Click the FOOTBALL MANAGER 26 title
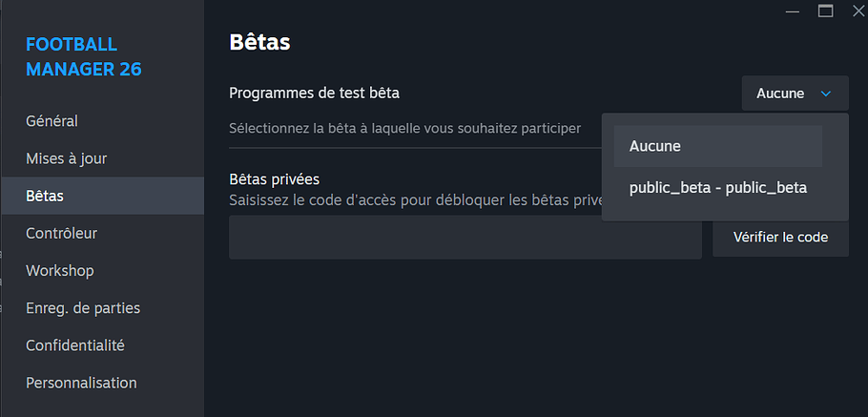This screenshot has width=868, height=417. pyautogui.click(x=84, y=57)
